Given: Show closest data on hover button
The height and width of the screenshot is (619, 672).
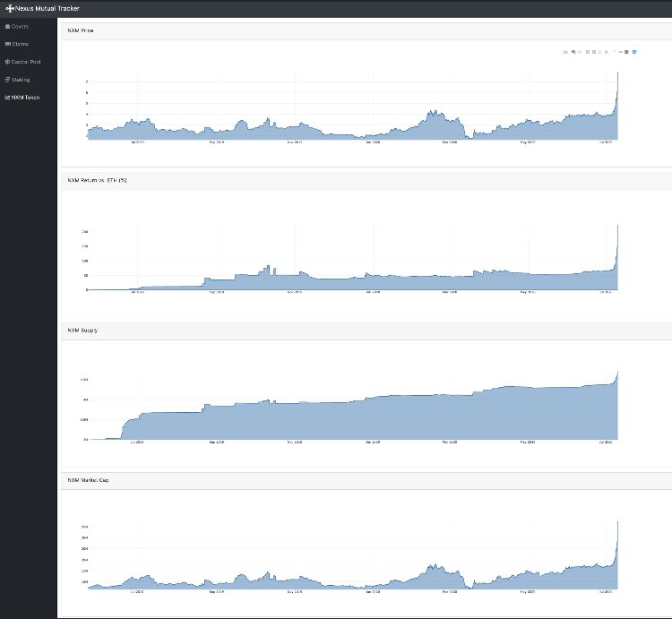Looking at the screenshot, I should pos(621,52).
